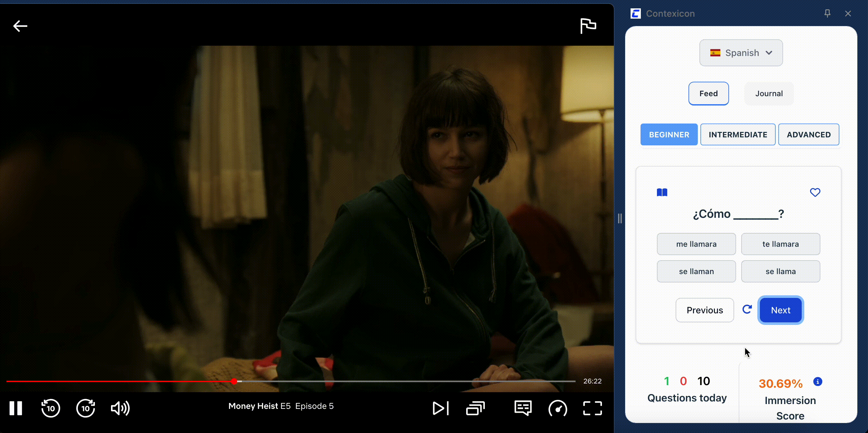Select the ADVANCED level

tap(809, 134)
